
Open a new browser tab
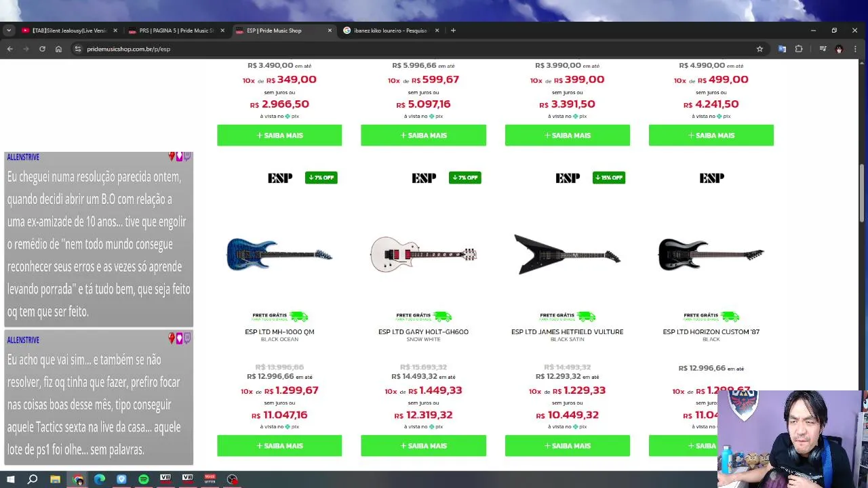point(453,30)
